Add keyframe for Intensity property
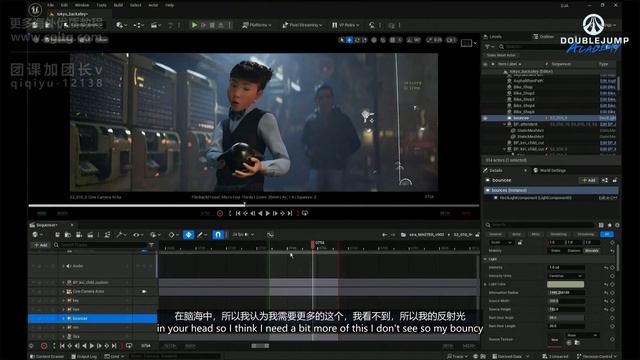Viewport: 640px width, 360px height. click(612, 267)
